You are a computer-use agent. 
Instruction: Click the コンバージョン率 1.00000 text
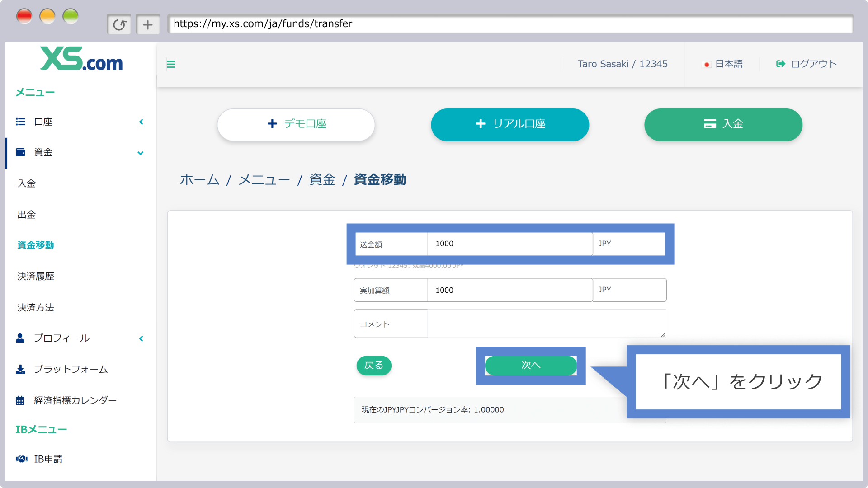tap(433, 410)
